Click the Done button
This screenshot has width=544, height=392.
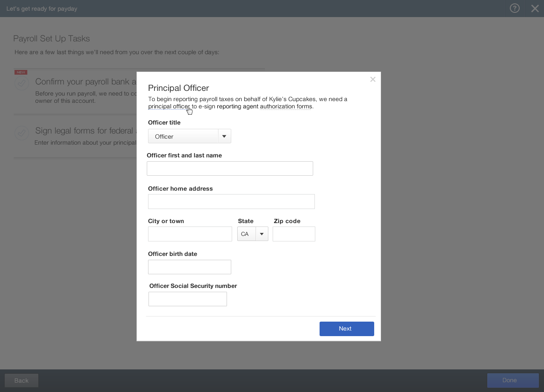[513, 380]
